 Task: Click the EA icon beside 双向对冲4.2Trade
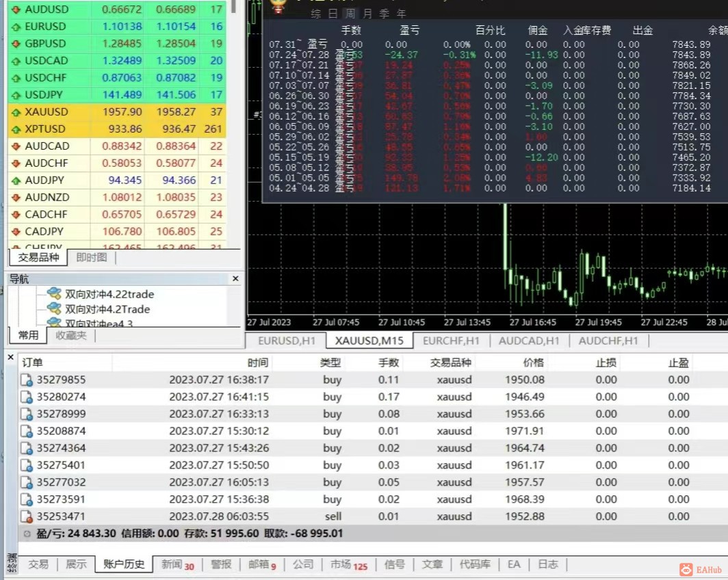54,308
